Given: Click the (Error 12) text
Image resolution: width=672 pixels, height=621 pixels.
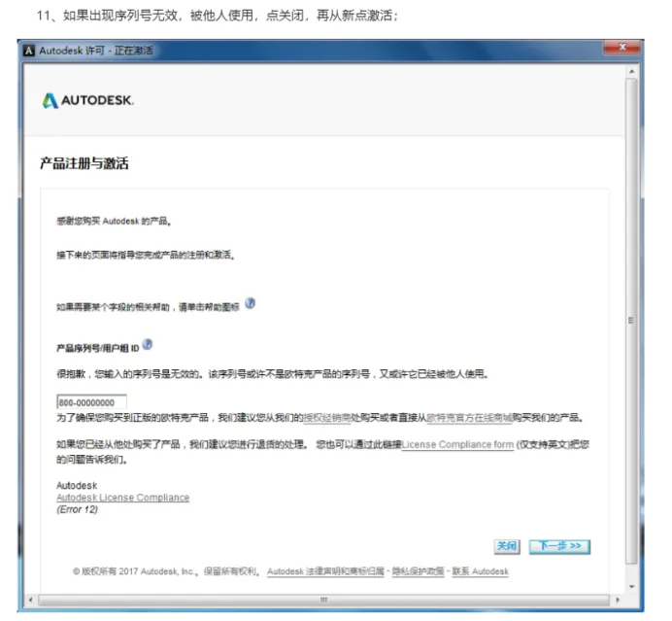Looking at the screenshot, I should tap(77, 509).
